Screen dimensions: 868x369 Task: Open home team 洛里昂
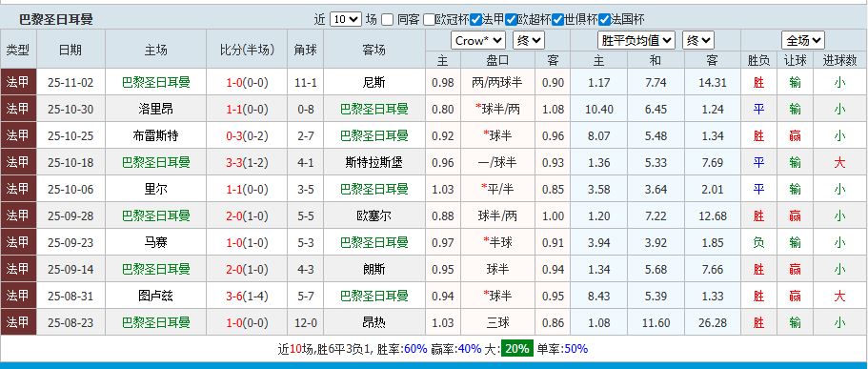(x=155, y=109)
